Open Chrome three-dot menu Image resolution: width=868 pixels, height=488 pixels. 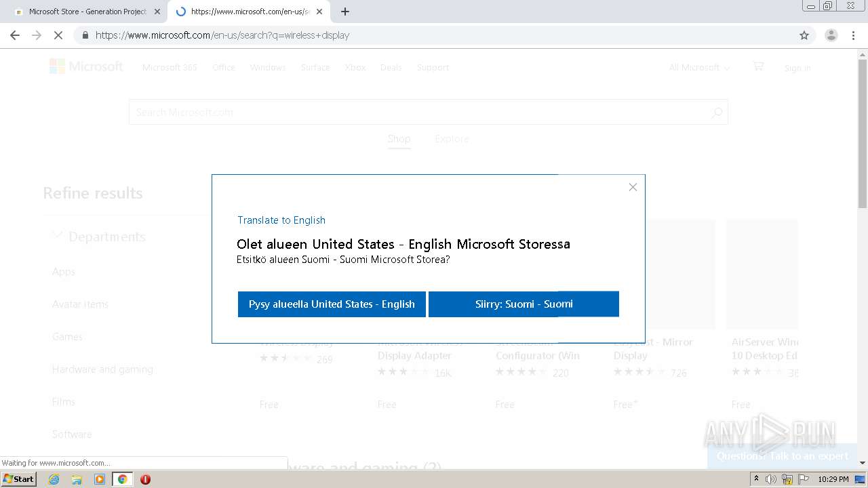(x=854, y=35)
